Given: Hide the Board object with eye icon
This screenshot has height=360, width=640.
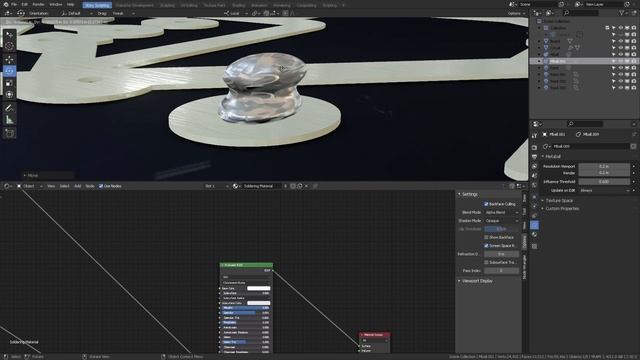Looking at the screenshot, I should click(620, 41).
